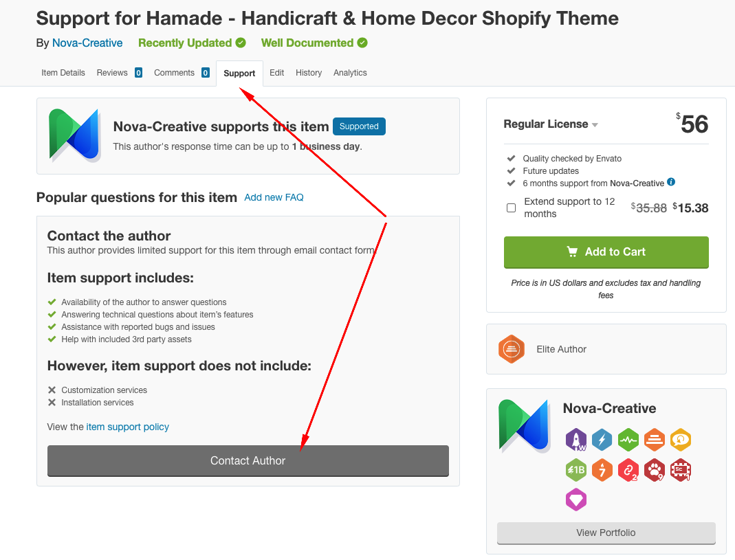Open the Add new FAQ link
Screen dimensions: 735x560
tap(274, 197)
